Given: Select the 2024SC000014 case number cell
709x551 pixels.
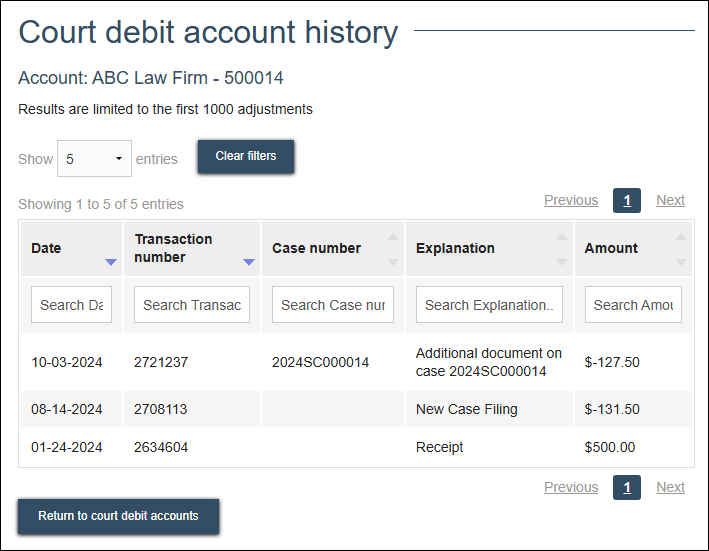Looking at the screenshot, I should coord(320,362).
